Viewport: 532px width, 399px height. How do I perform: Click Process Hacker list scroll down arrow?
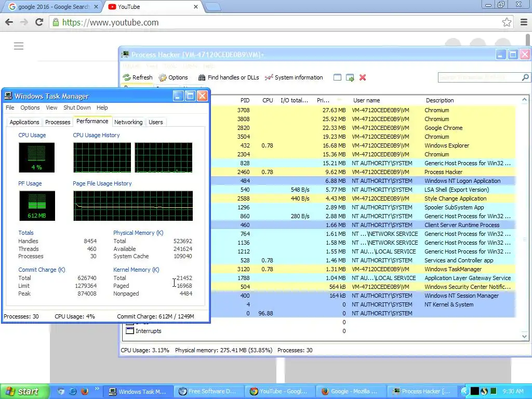(525, 337)
